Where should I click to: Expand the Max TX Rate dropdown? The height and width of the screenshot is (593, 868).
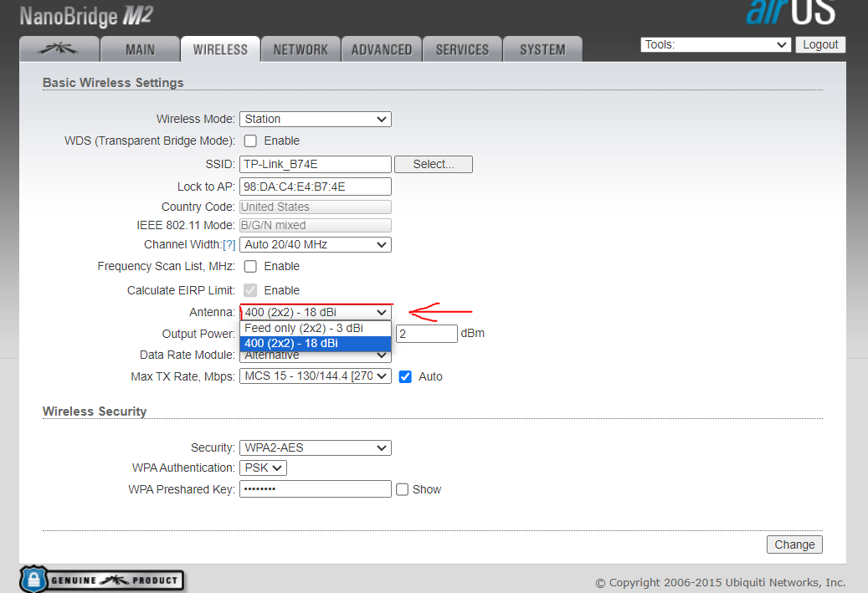[316, 376]
